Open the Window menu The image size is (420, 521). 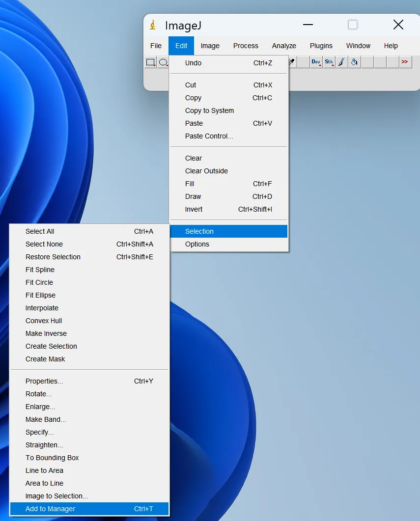coord(358,46)
